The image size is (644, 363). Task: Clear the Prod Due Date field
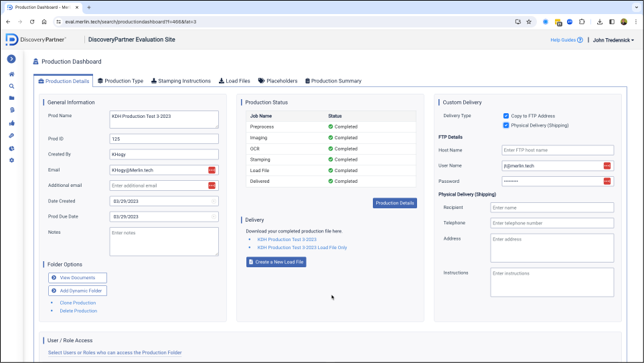[214, 216]
